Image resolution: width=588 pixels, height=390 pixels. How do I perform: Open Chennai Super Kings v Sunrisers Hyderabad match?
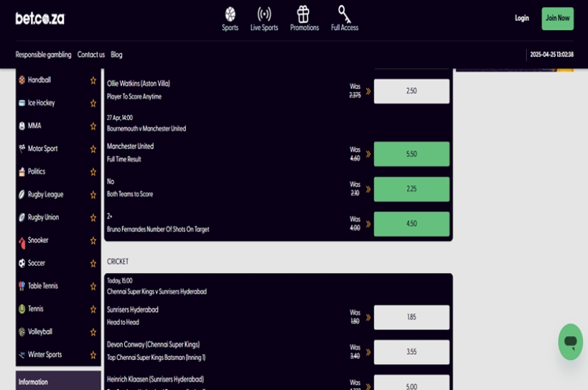coord(157,292)
